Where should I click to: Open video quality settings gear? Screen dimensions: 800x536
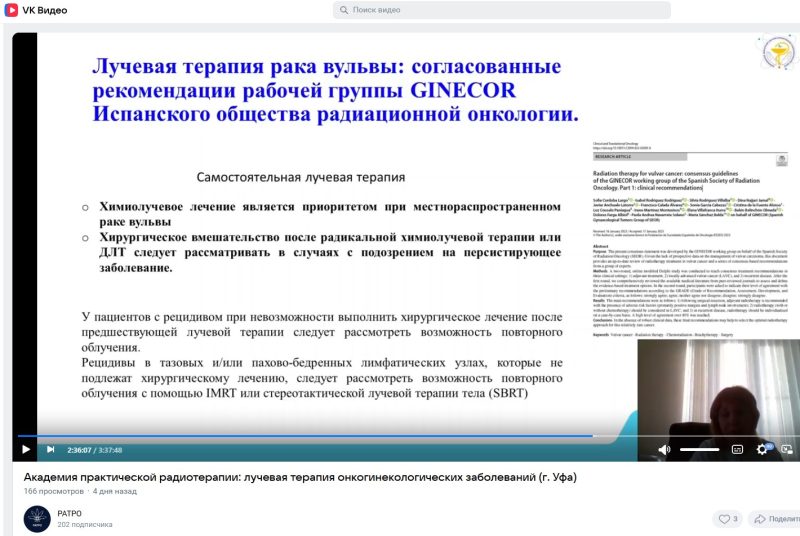(x=763, y=449)
